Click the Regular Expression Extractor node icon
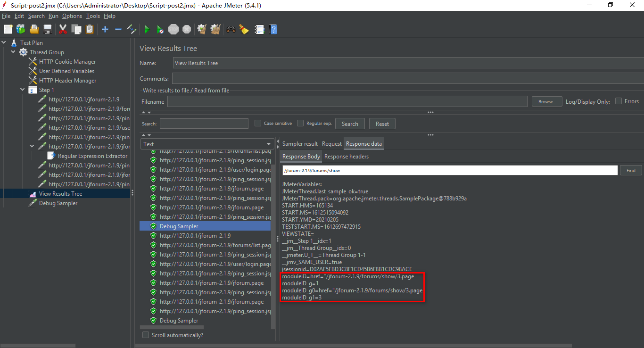This screenshot has height=348, width=644. (51, 156)
